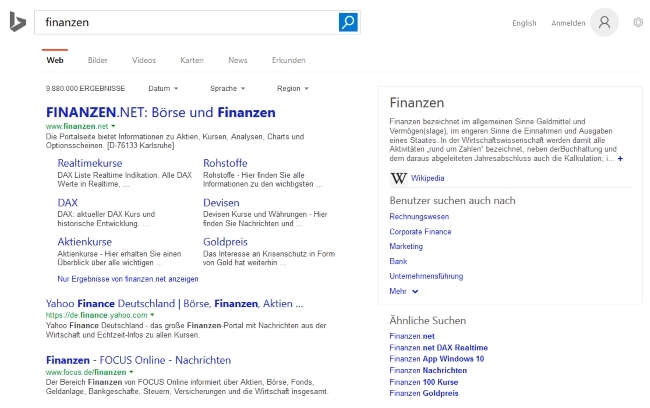Click Corporate Finance related topic
Screen dimensions: 650x408
click(x=420, y=232)
